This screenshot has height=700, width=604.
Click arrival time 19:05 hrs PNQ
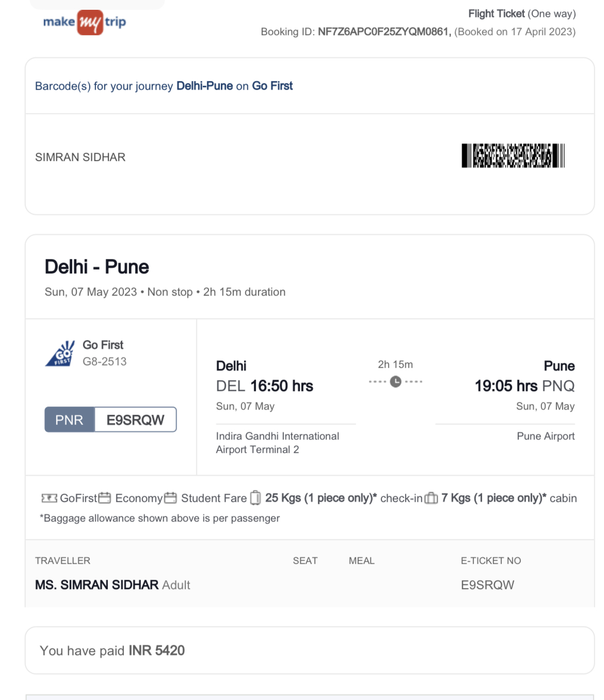tap(524, 386)
